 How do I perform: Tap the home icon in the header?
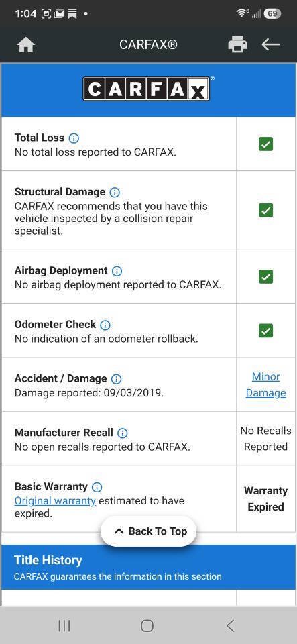pyautogui.click(x=25, y=45)
